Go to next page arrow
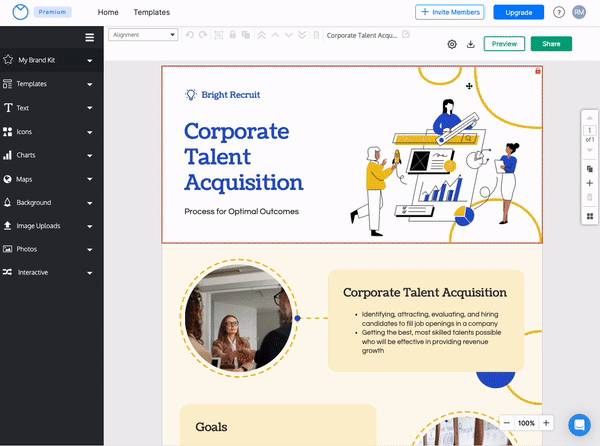 click(x=590, y=150)
